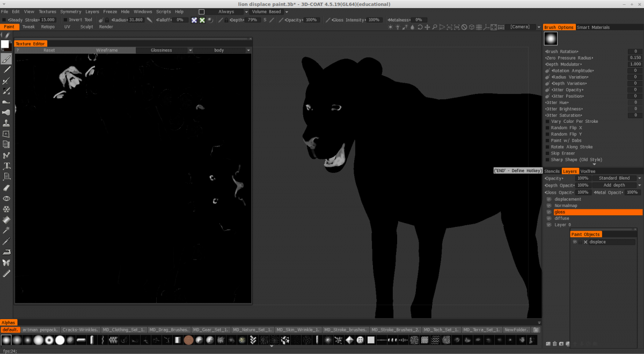Viewport: 644px width, 354px height.
Task: Click the ruler measure tool icon
Action: pyautogui.click(x=6, y=274)
